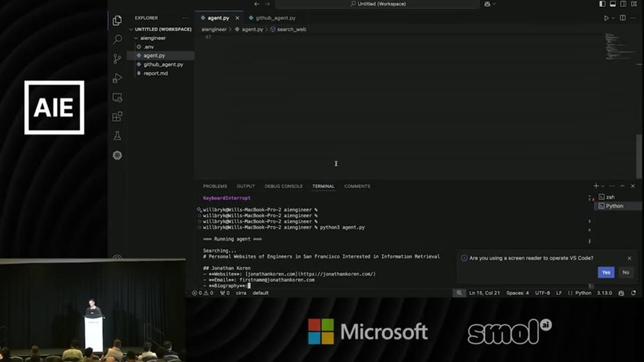Open the Extensions view icon
This screenshot has height=362, width=644.
point(118,116)
